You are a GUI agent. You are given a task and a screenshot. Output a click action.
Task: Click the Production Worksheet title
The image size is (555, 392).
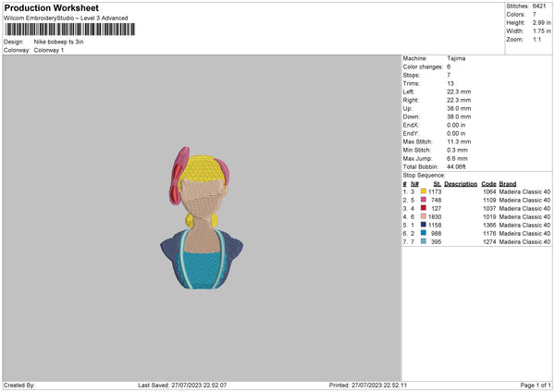tap(51, 7)
